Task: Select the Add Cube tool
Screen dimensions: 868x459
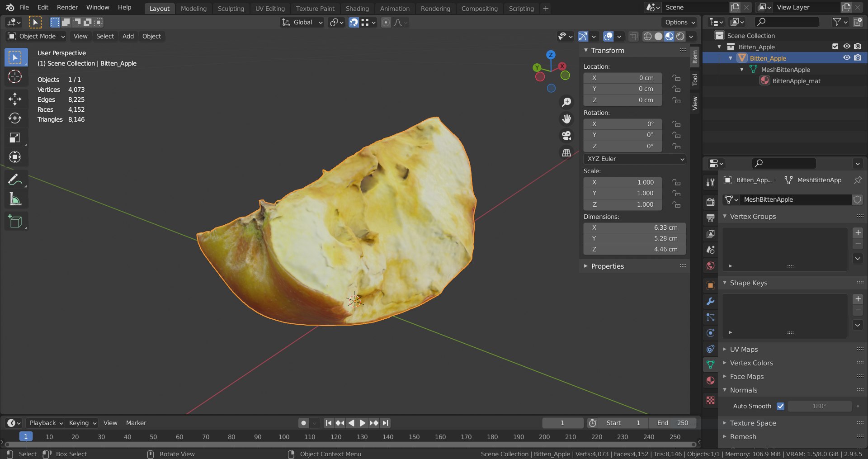Action: click(15, 221)
